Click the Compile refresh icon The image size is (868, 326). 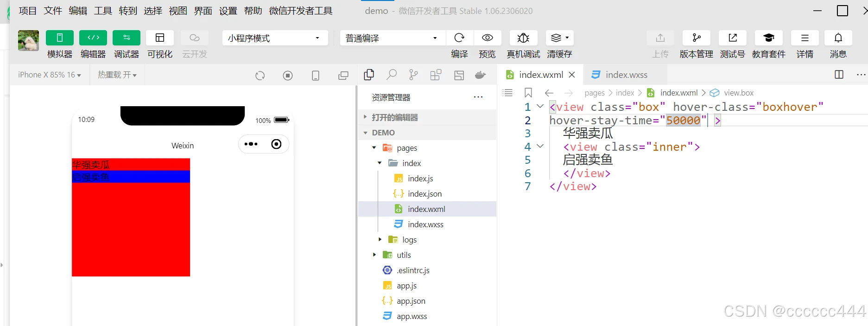(459, 38)
